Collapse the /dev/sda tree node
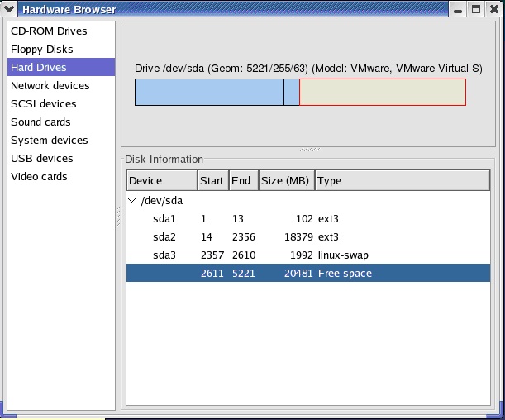This screenshot has height=420, width=505. coord(131,201)
